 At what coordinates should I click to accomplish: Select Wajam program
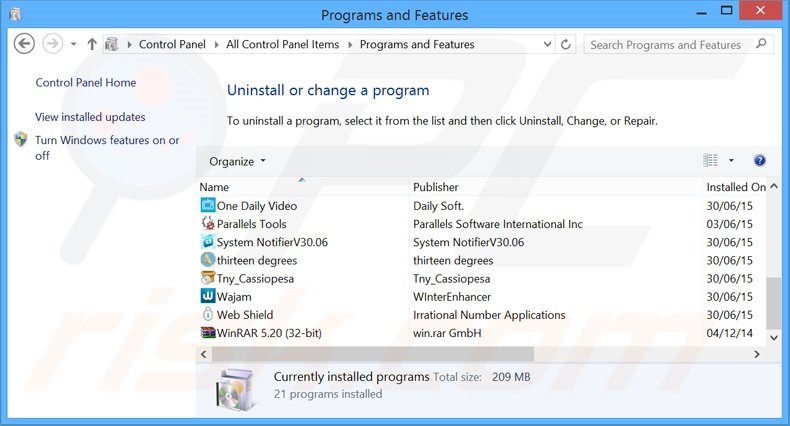(x=234, y=297)
